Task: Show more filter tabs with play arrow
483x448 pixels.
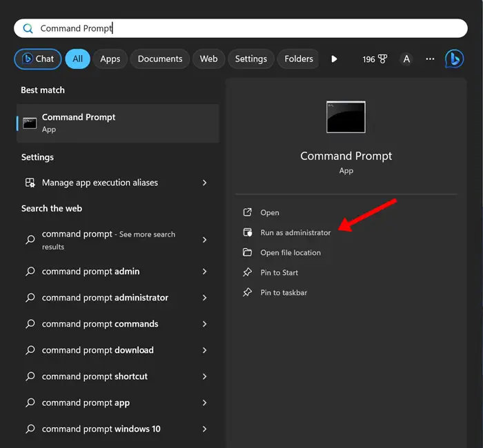Action: [x=334, y=59]
